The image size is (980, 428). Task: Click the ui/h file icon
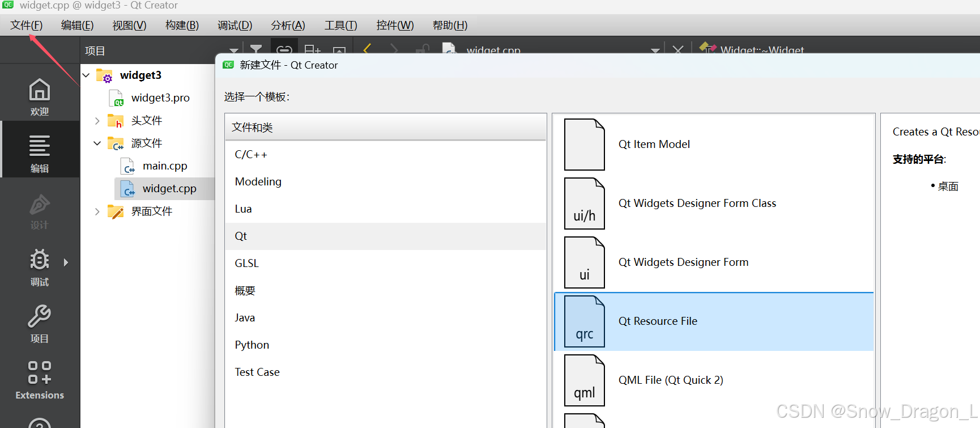point(585,204)
